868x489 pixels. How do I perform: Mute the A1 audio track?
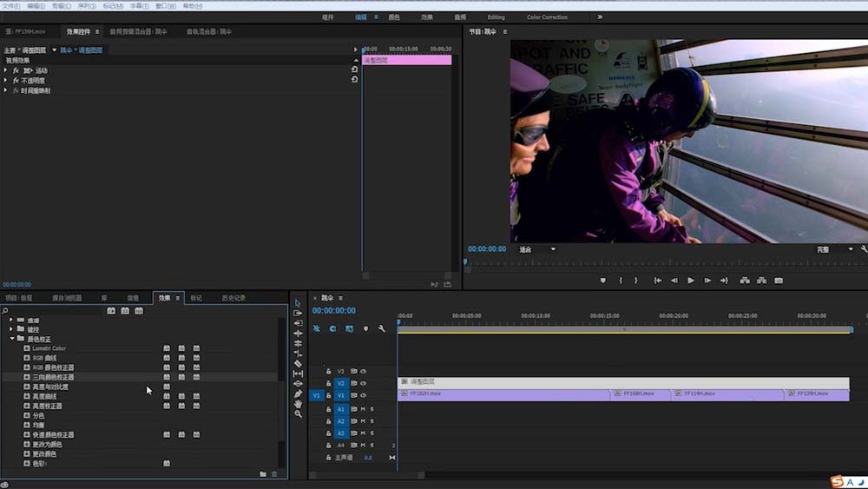coord(363,408)
